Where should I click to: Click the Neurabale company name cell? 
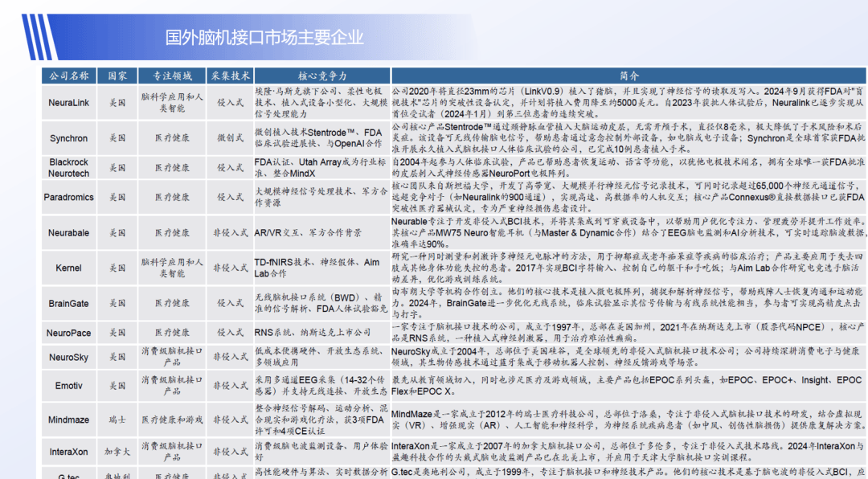point(68,232)
